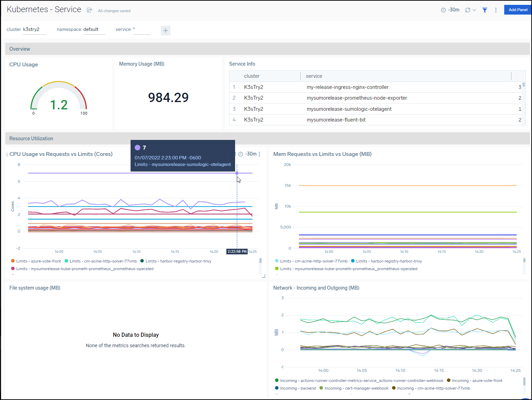
Task: Click the No Data to Display message
Action: click(x=136, y=335)
